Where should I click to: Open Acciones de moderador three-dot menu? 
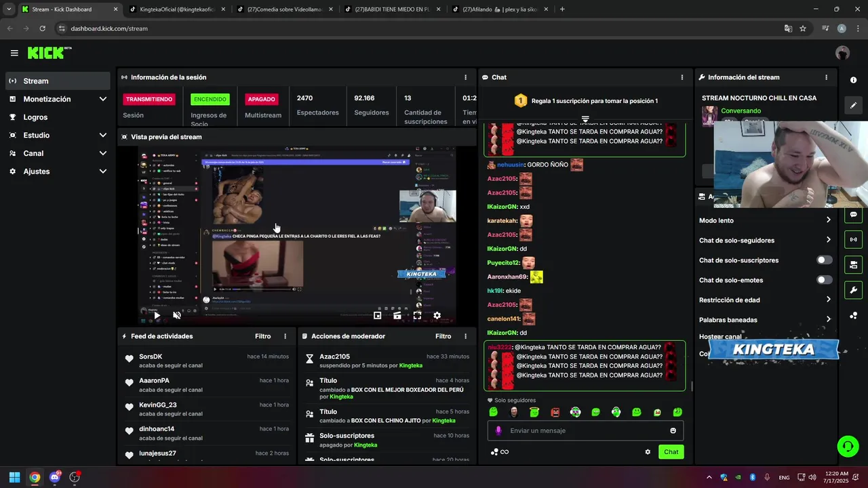[465, 336]
